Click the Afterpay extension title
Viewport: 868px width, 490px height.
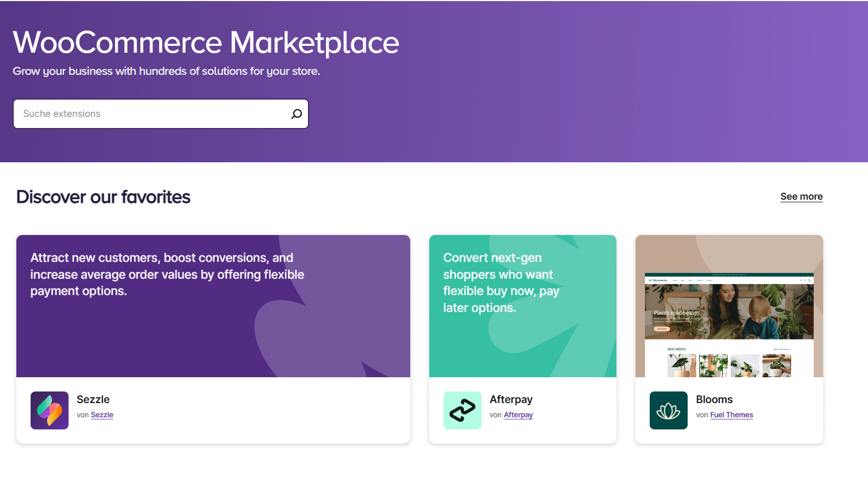(511, 399)
